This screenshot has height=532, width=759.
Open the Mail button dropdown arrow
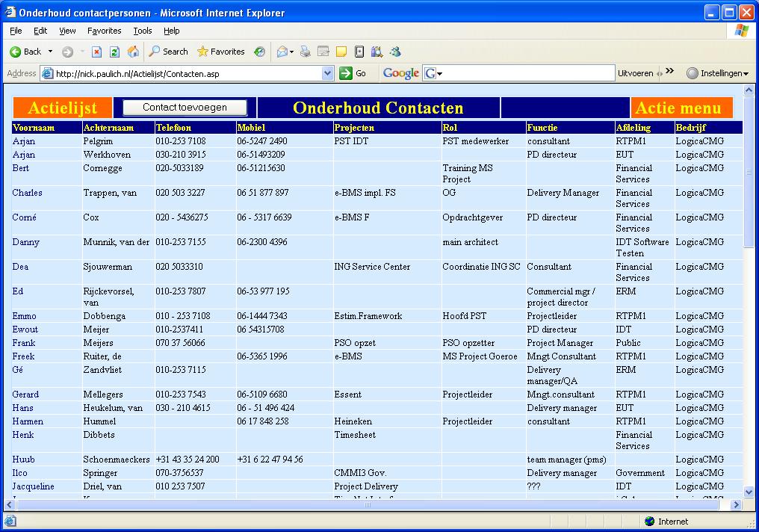click(291, 52)
